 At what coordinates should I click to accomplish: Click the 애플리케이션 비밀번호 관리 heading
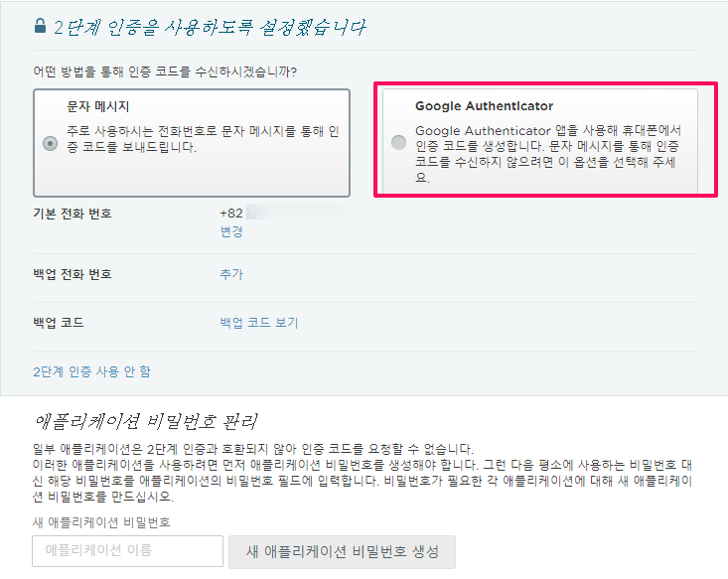tap(146, 422)
